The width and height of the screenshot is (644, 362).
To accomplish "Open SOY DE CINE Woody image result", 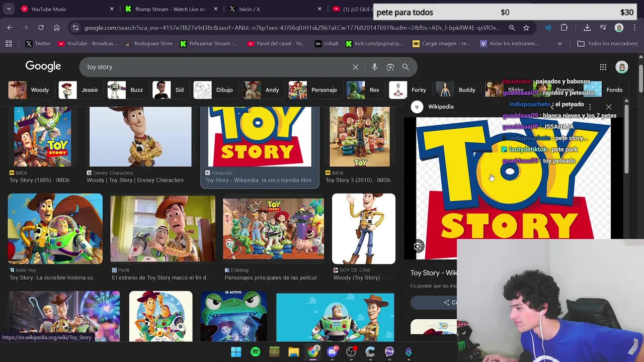I will tap(364, 229).
